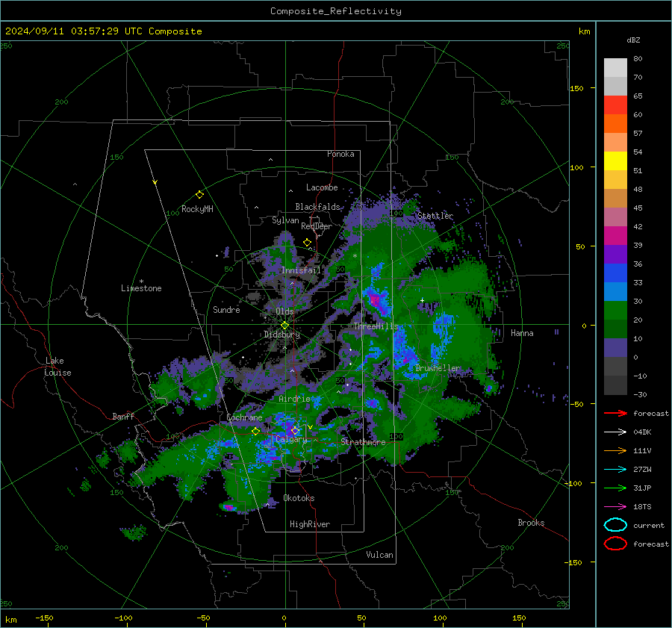The image size is (672, 628).
Task: Click the Brooks city label
Action: [531, 523]
